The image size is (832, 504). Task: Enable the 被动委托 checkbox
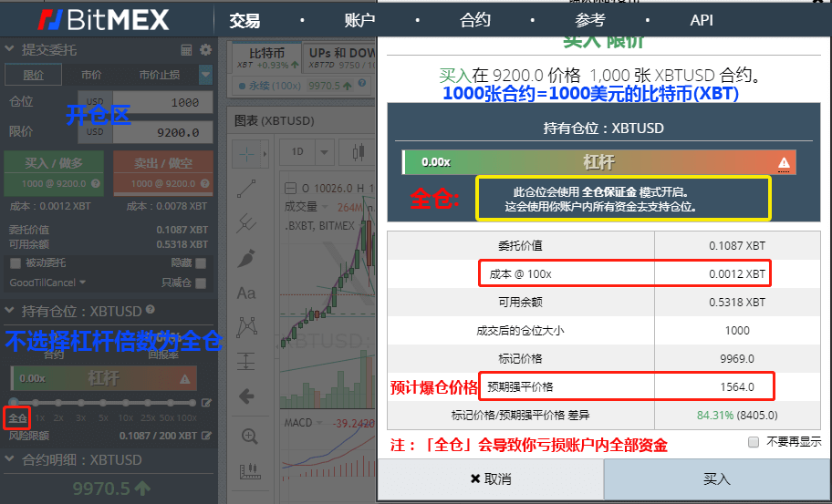tap(16, 263)
